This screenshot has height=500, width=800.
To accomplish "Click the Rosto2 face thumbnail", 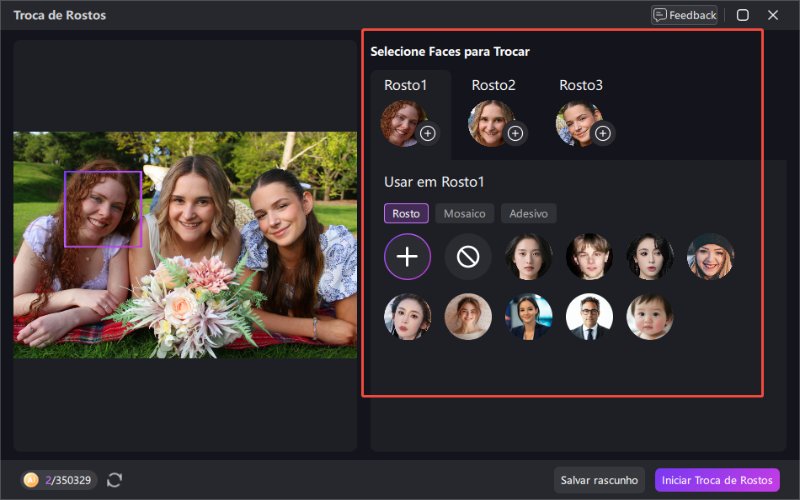I will [x=491, y=123].
